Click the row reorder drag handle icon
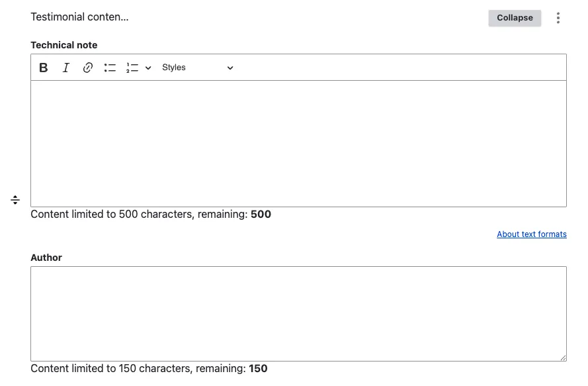This screenshot has width=588, height=386. click(15, 200)
